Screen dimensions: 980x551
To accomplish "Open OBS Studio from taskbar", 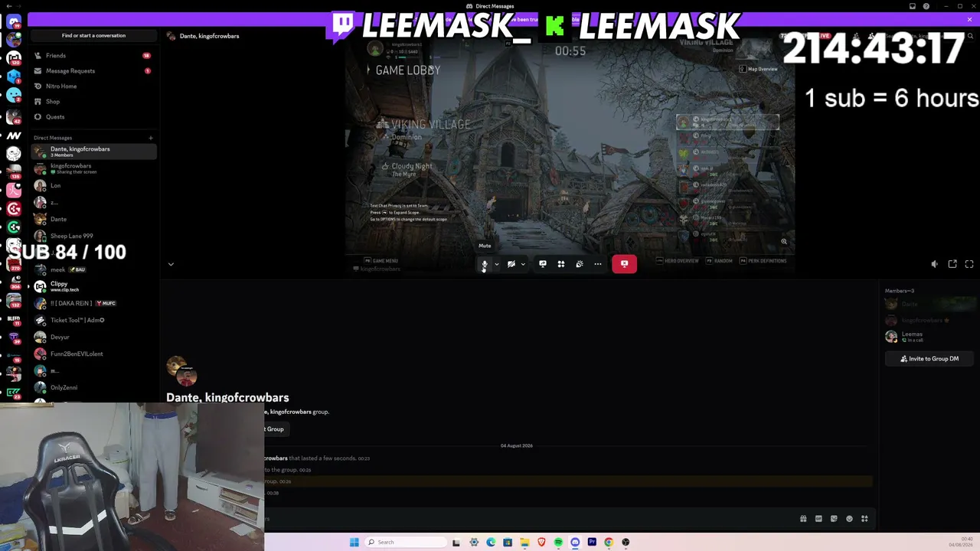I will click(x=626, y=543).
